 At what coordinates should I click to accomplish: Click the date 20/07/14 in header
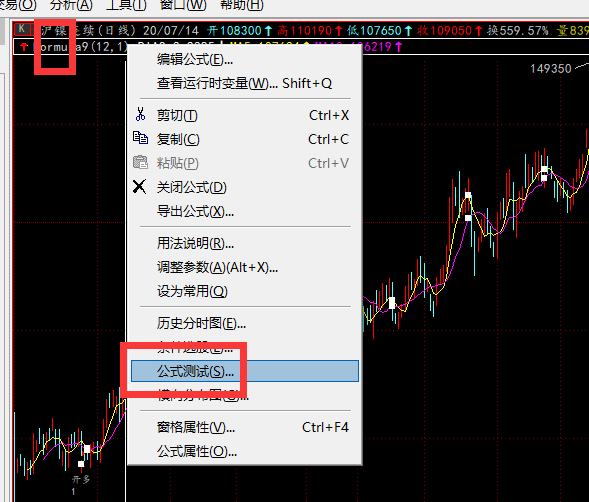pyautogui.click(x=171, y=31)
